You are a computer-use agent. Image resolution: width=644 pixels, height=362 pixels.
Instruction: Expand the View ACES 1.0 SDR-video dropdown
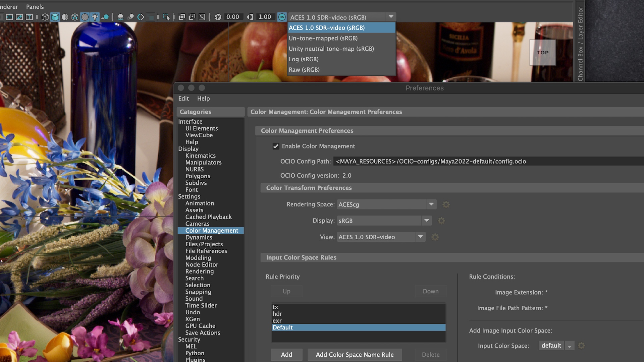(x=420, y=237)
